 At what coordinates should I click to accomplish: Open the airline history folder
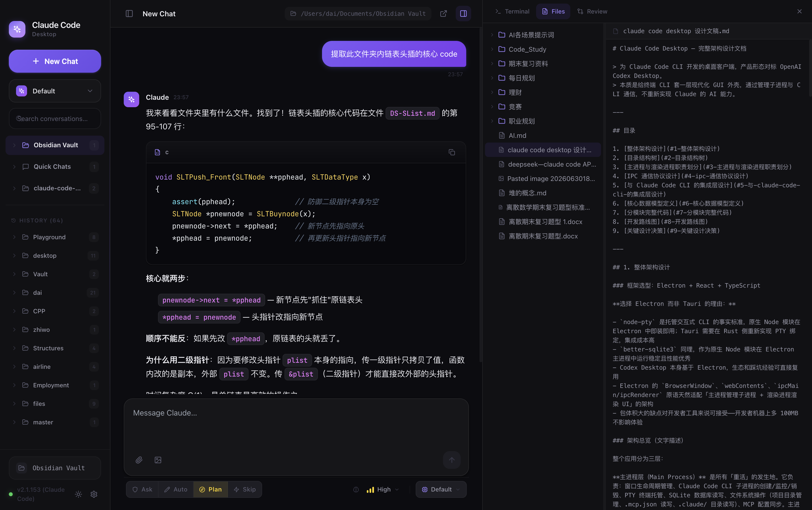pyautogui.click(x=55, y=367)
